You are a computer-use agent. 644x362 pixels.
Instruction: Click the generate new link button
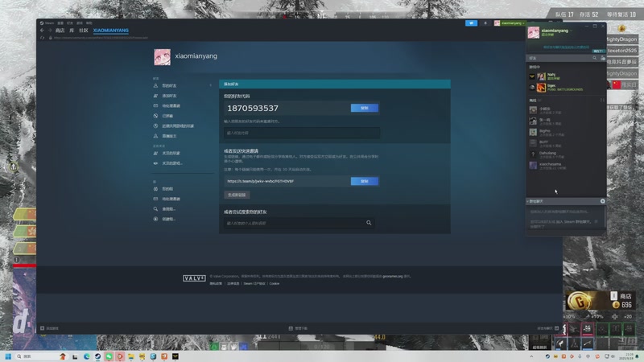click(x=237, y=195)
